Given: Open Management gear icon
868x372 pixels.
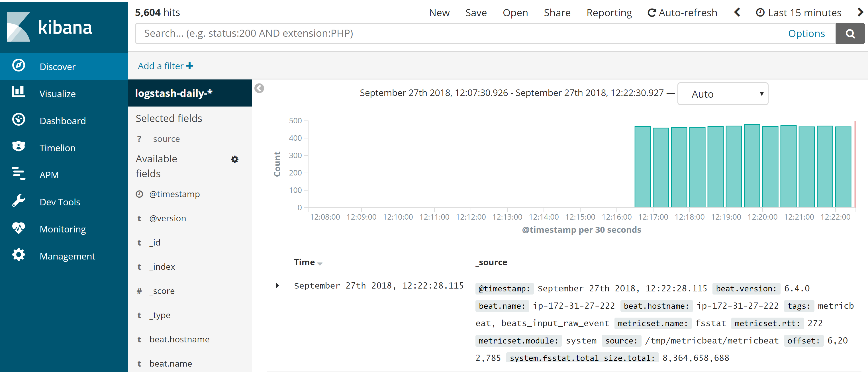Looking at the screenshot, I should point(19,255).
